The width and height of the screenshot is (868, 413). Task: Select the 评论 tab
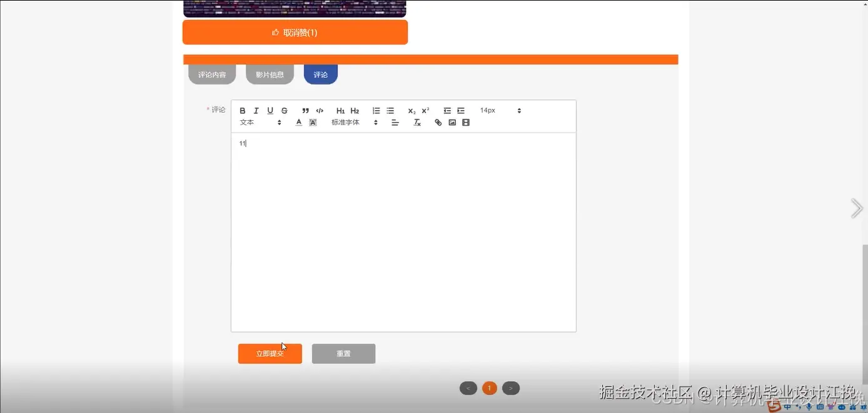click(321, 74)
